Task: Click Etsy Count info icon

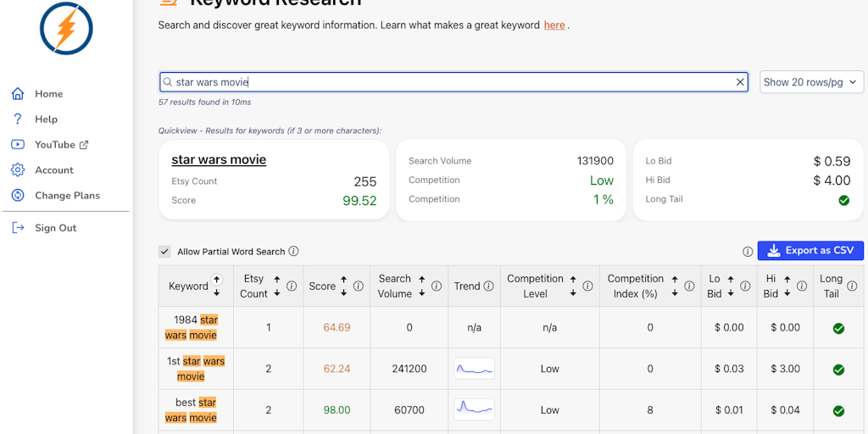Action: click(x=292, y=287)
